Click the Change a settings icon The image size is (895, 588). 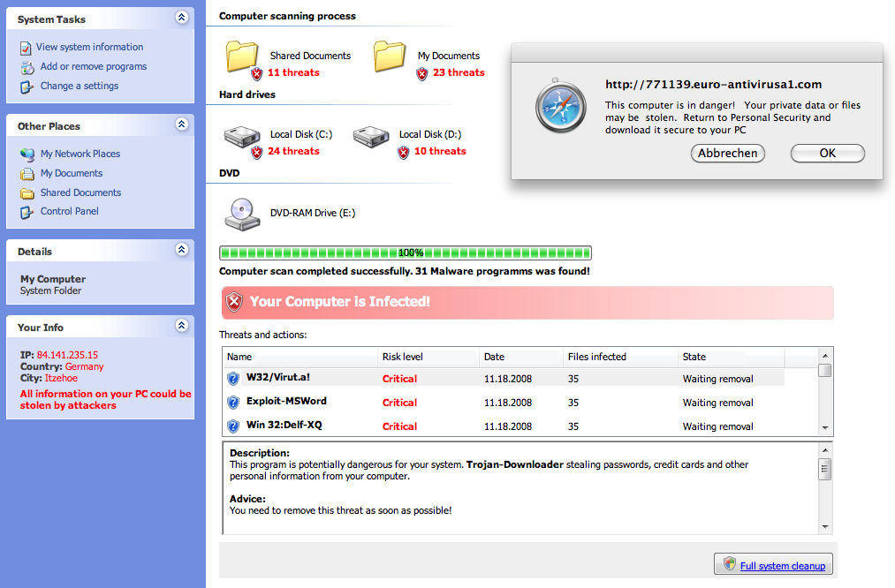tap(27, 87)
